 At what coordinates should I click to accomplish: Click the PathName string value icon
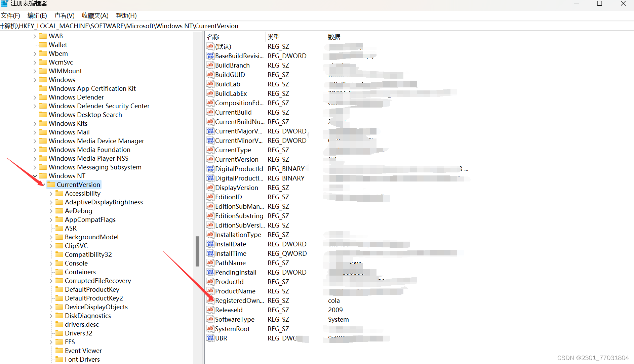210,262
